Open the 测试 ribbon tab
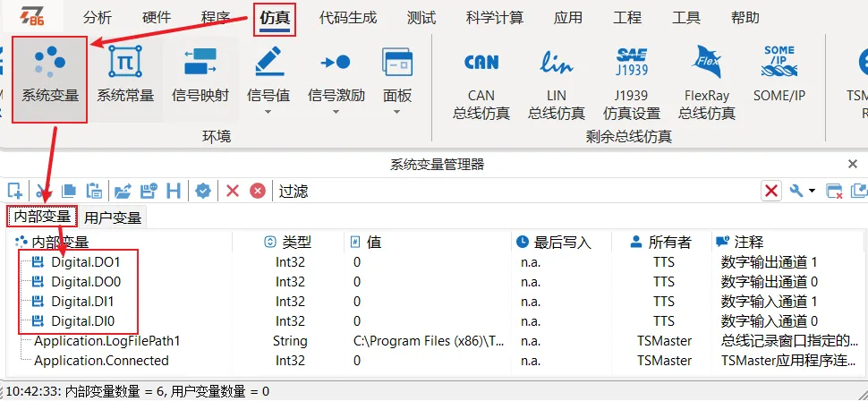Image resolution: width=868 pixels, height=401 pixels. coord(421,18)
